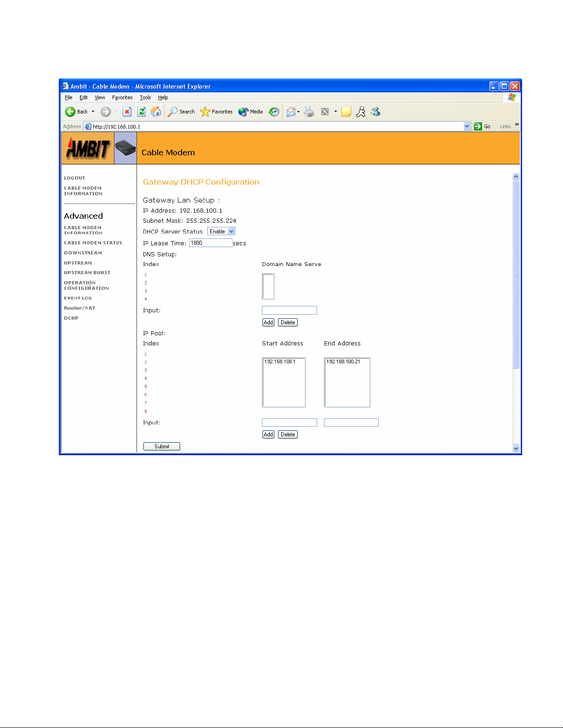563x728 pixels.
Task: Open the EVENT LOG link
Action: 78,298
